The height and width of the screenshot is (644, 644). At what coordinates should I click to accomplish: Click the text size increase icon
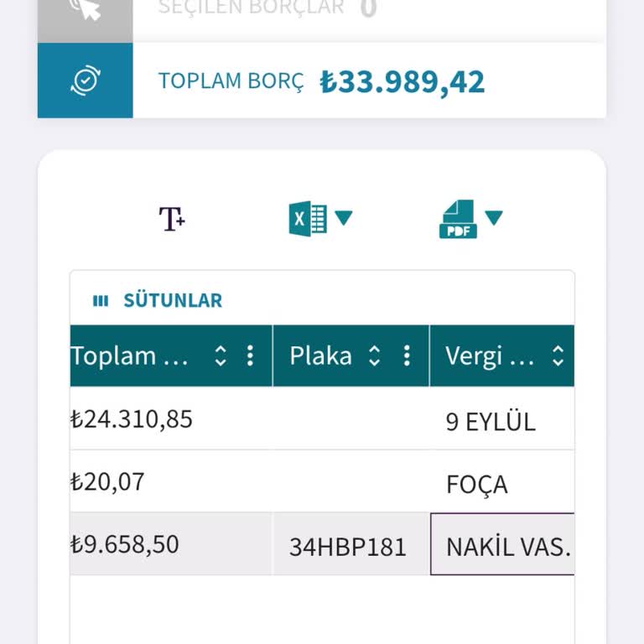(172, 219)
